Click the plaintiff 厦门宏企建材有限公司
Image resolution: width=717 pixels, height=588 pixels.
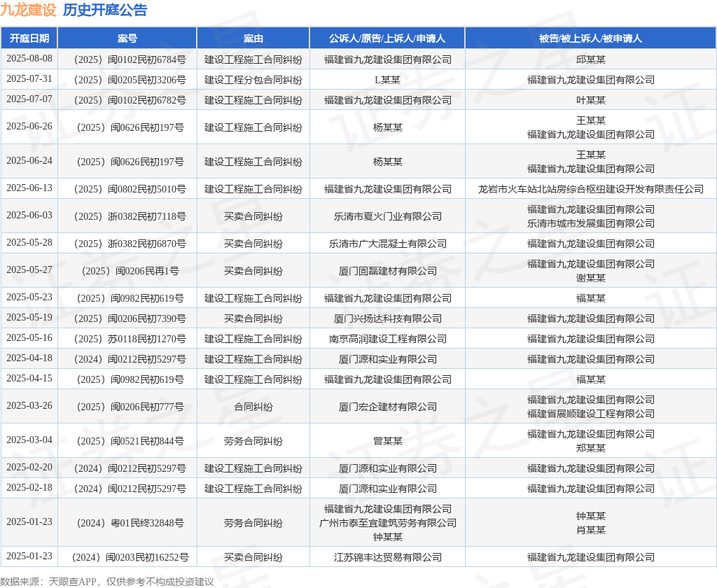pyautogui.click(x=387, y=407)
